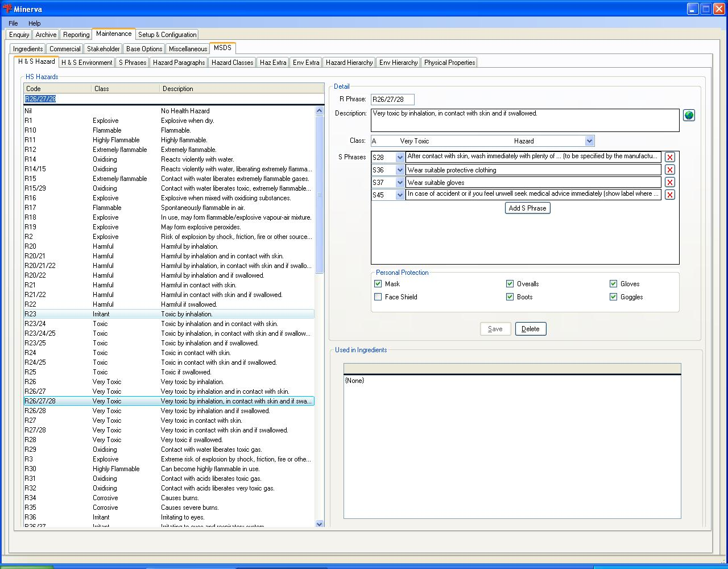Switch to the S Phrases tab
Screen dimensions: 728x569
pos(133,63)
